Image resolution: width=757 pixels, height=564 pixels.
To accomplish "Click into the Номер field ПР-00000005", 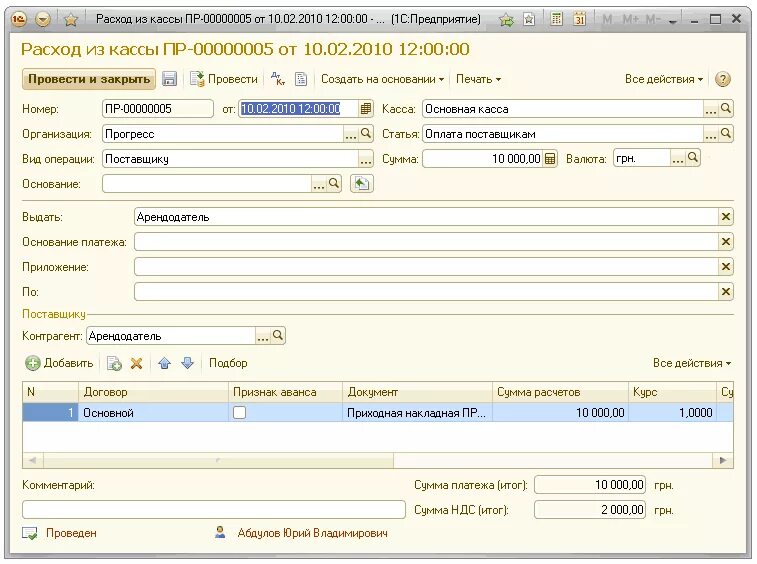I will tap(157, 109).
